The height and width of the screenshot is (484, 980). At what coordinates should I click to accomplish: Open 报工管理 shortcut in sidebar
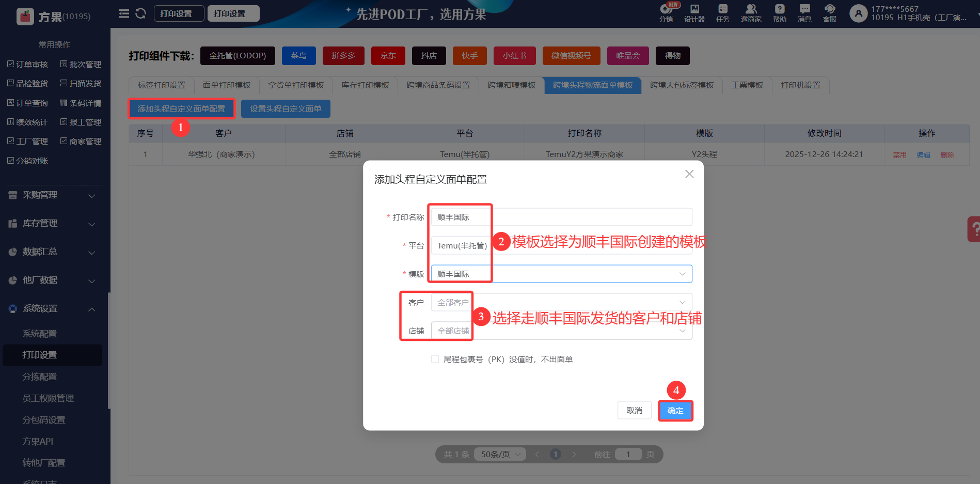(x=81, y=122)
